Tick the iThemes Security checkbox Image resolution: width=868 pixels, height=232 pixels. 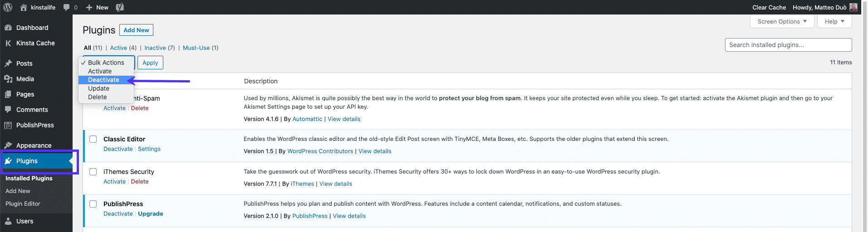[x=93, y=172]
